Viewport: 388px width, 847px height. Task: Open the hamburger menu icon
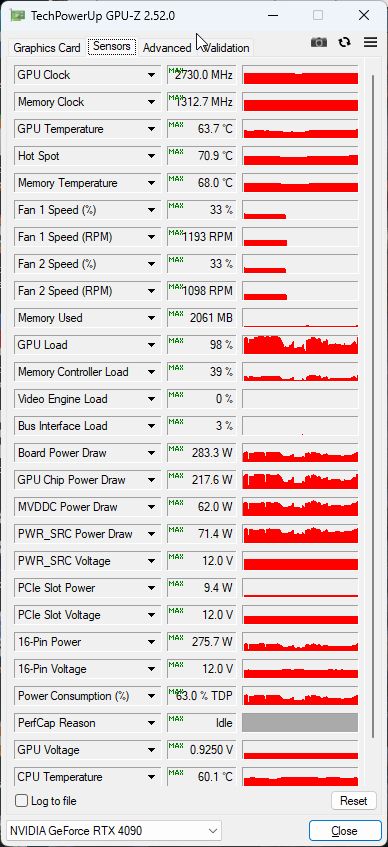[370, 42]
